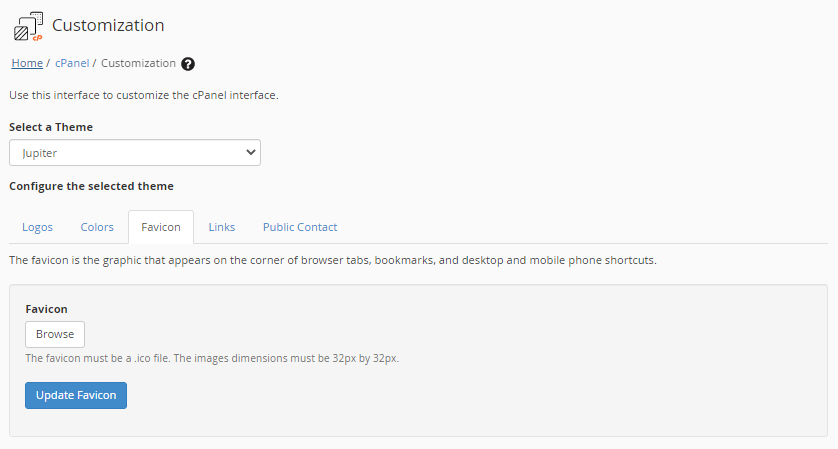This screenshot has width=838, height=449.
Task: Click the .ico file requirement hint text
Action: pyautogui.click(x=212, y=358)
